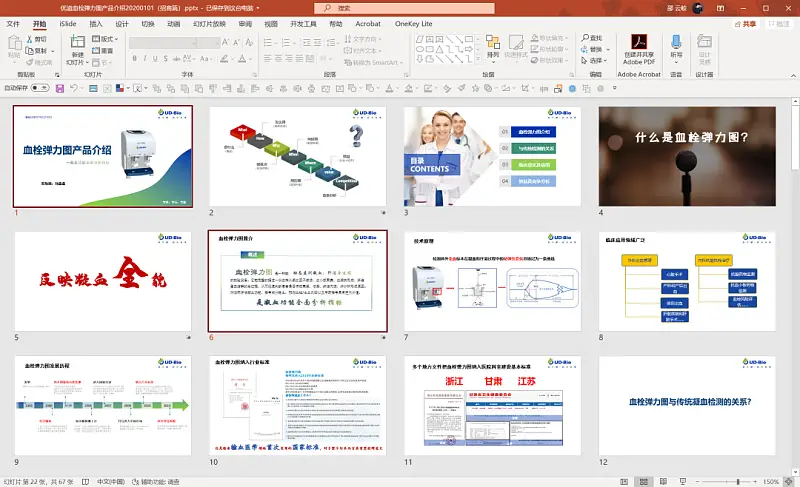
Task: Open the OneKey Lite tab
Action: coord(413,24)
